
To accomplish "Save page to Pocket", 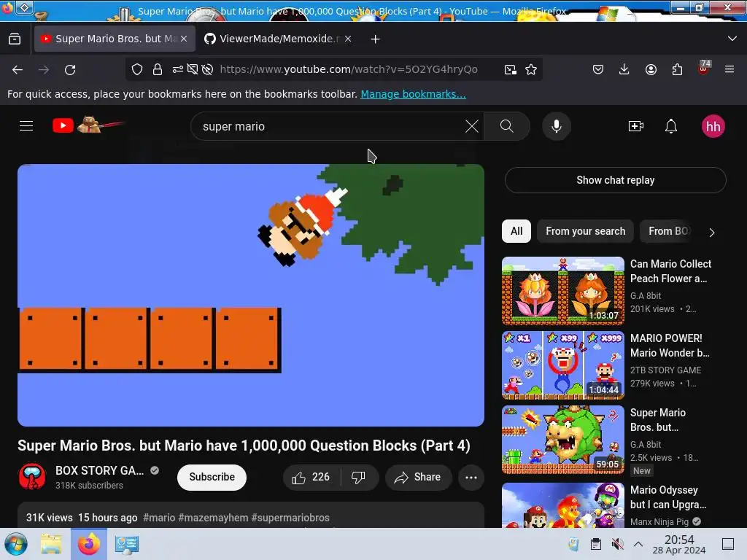I will (598, 70).
